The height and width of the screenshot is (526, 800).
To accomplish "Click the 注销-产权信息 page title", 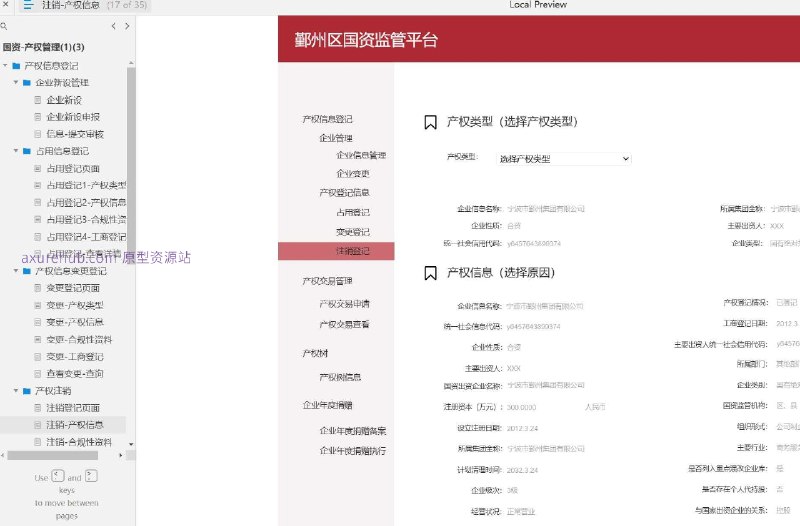I will (x=70, y=5).
